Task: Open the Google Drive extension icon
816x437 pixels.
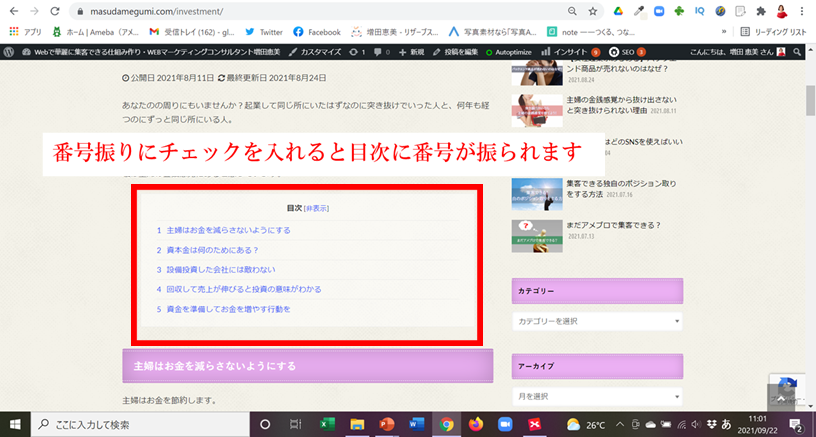Action: click(x=618, y=11)
